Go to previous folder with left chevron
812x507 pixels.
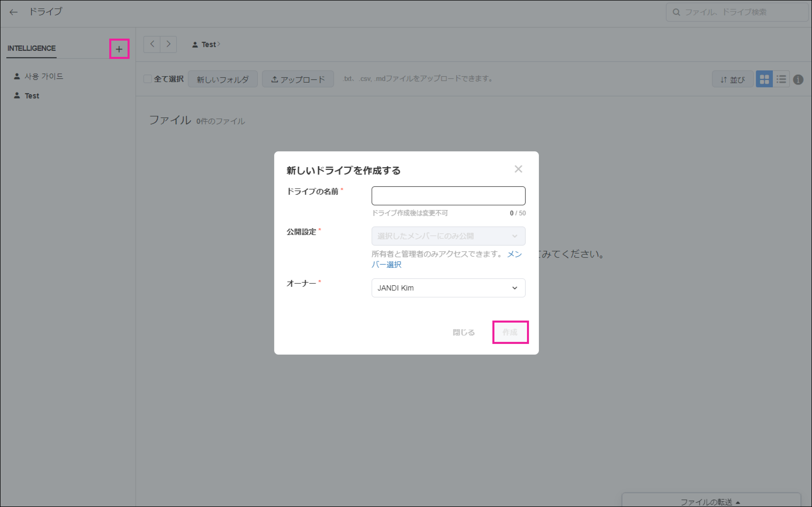(x=152, y=44)
